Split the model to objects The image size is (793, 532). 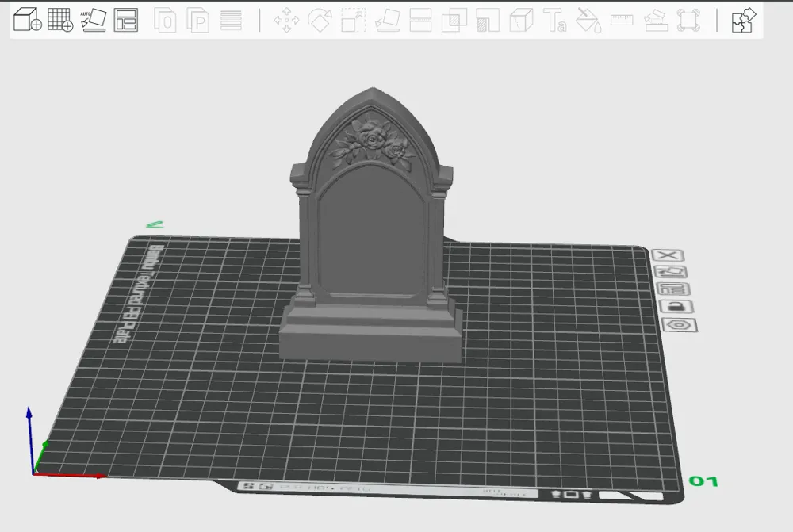(165, 21)
